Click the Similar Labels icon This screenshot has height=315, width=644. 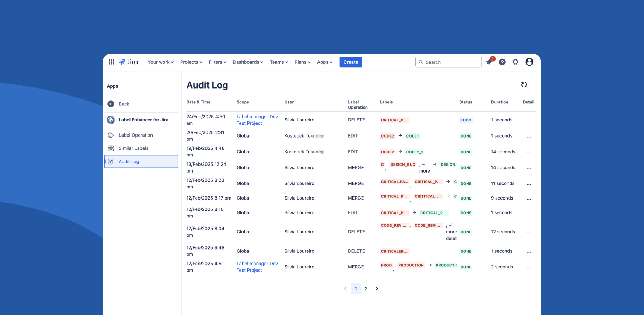(111, 148)
